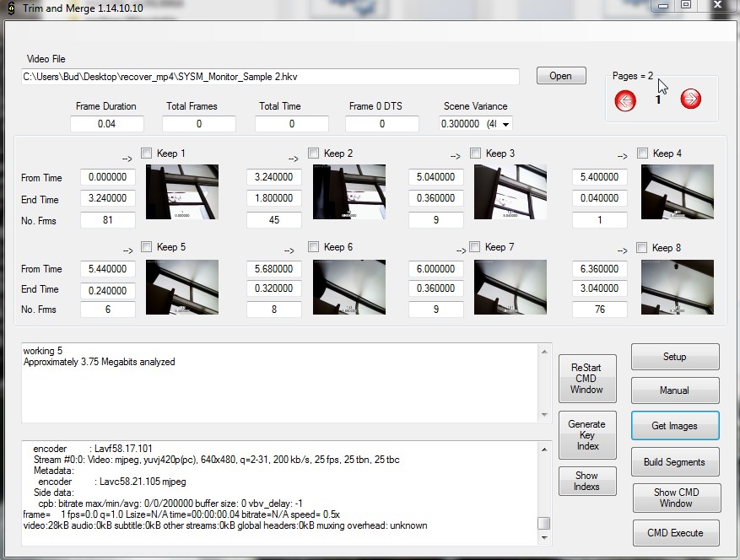
Task: Click the Trim and Merge app icon in title bar
Action: pos(11,8)
